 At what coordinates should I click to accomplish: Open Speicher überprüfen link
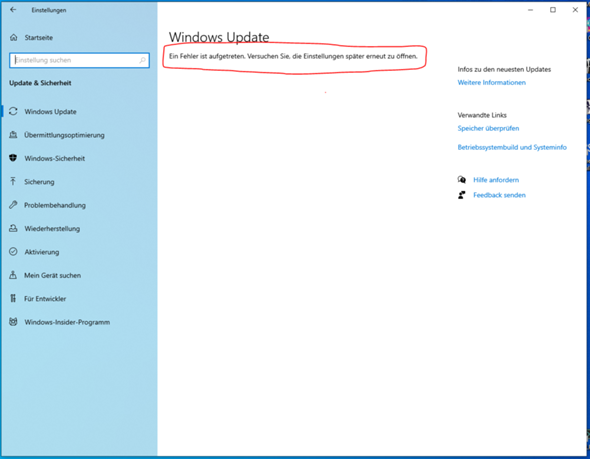pos(488,128)
